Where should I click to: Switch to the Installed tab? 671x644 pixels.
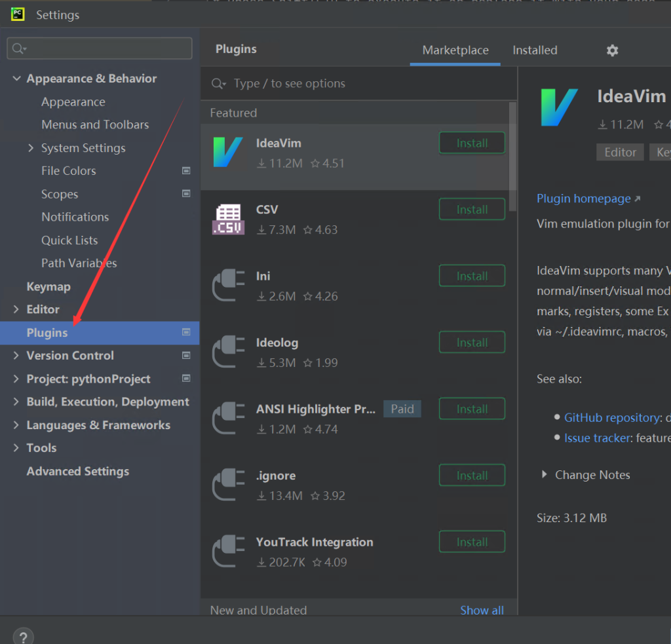[535, 50]
